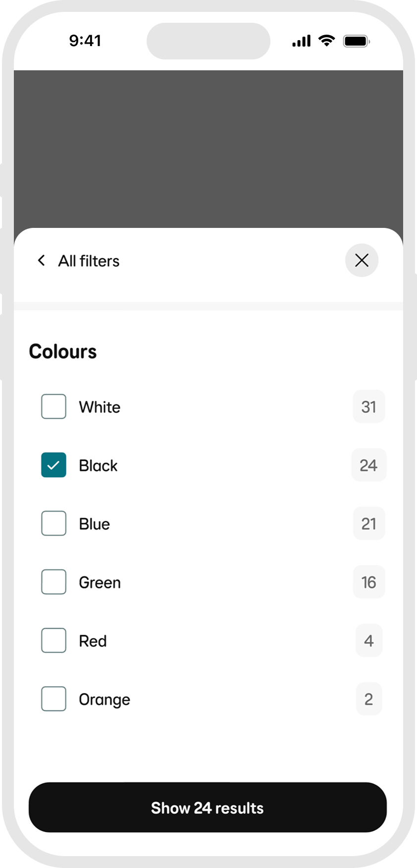
Task: Go back to All filters
Action: tap(89, 261)
